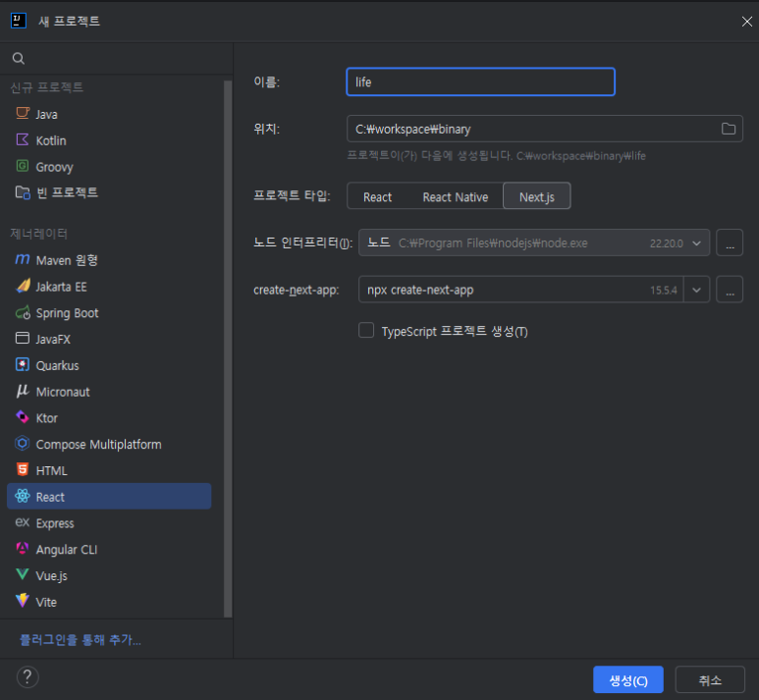Click the project name field containing life
Image resolution: width=759 pixels, height=700 pixels.
click(x=481, y=81)
